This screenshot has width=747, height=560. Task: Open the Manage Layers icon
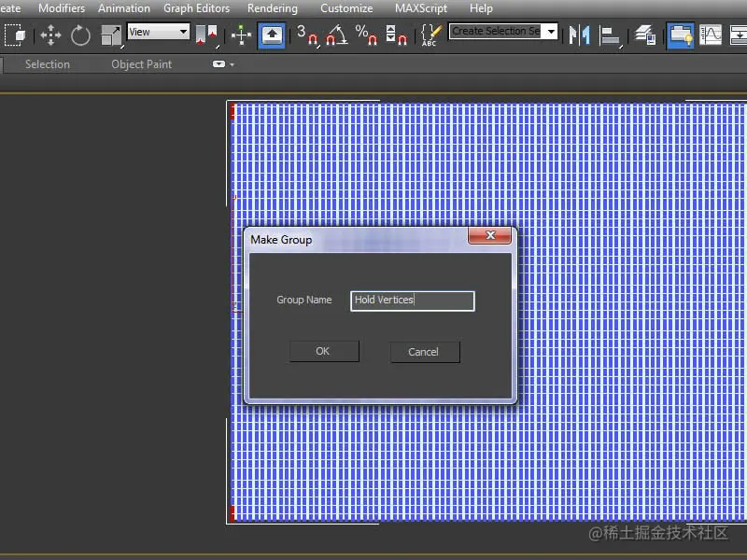(646, 35)
